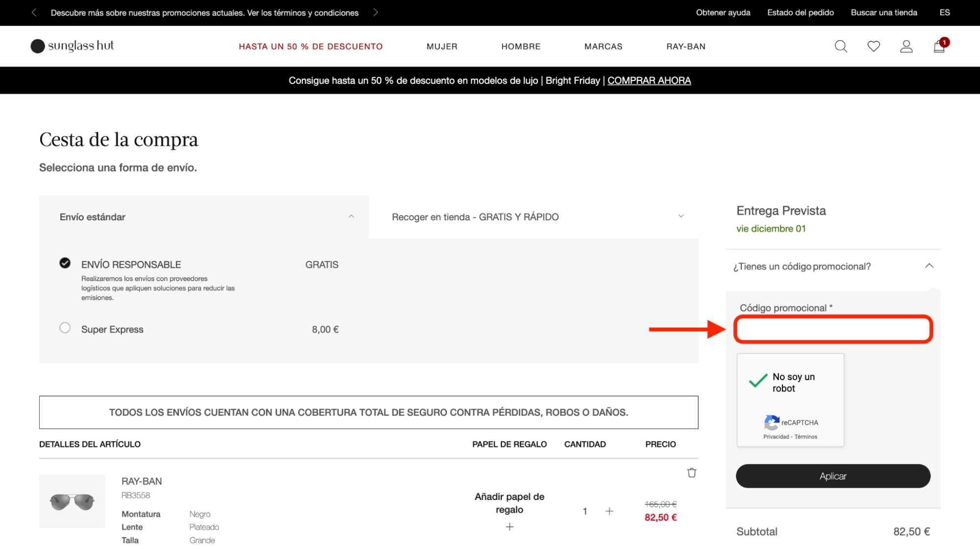Open reCAPTCHA Términos link

[x=806, y=437]
